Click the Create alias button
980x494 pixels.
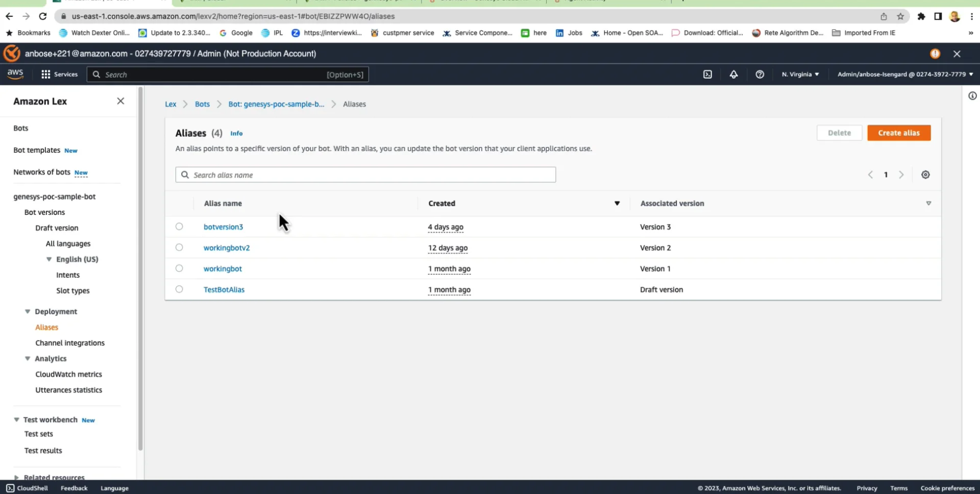(899, 133)
